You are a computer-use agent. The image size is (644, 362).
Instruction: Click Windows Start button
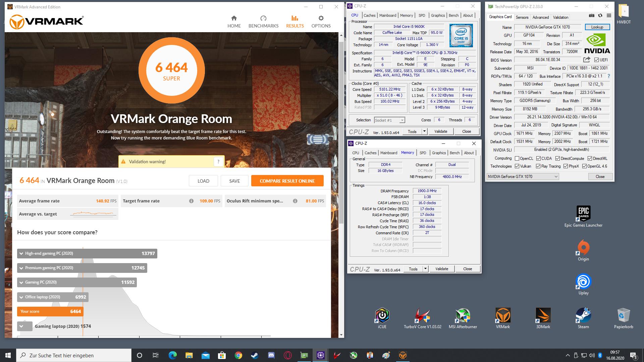coord(8,355)
